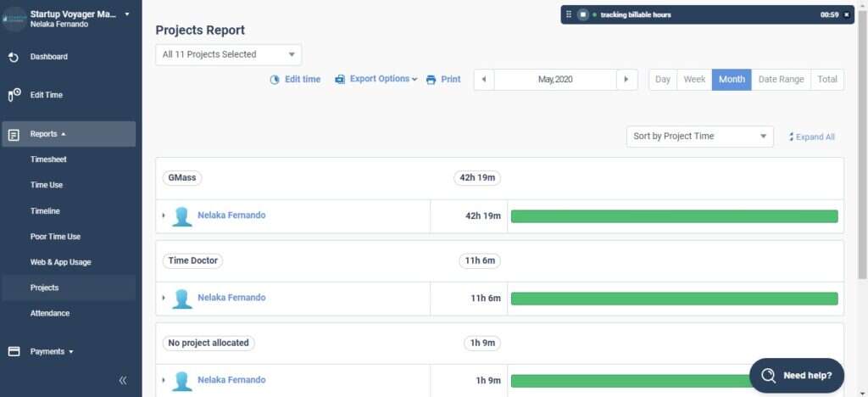This screenshot has height=397, width=868.
Task: Click the Edit time clock icon
Action: (275, 80)
